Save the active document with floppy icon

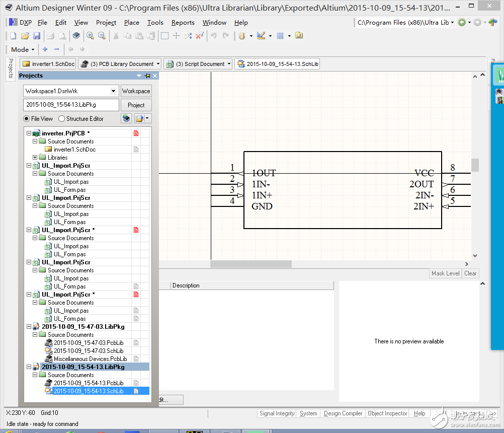[37, 36]
